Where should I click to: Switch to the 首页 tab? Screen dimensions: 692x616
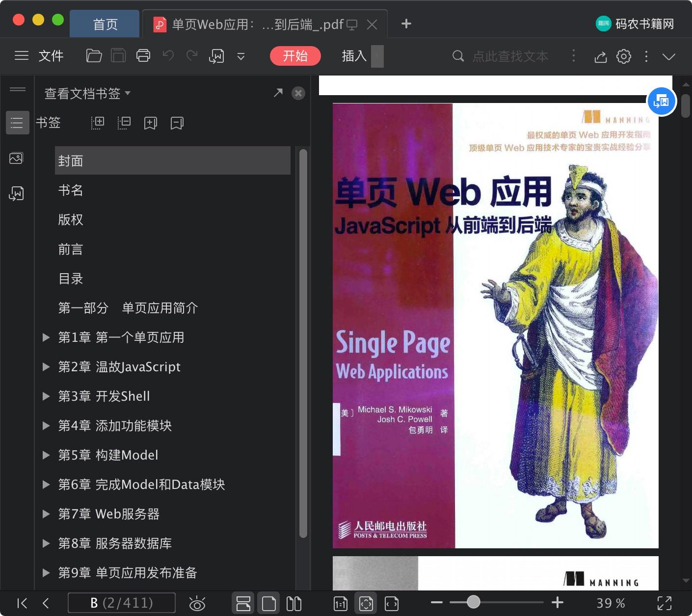click(105, 24)
